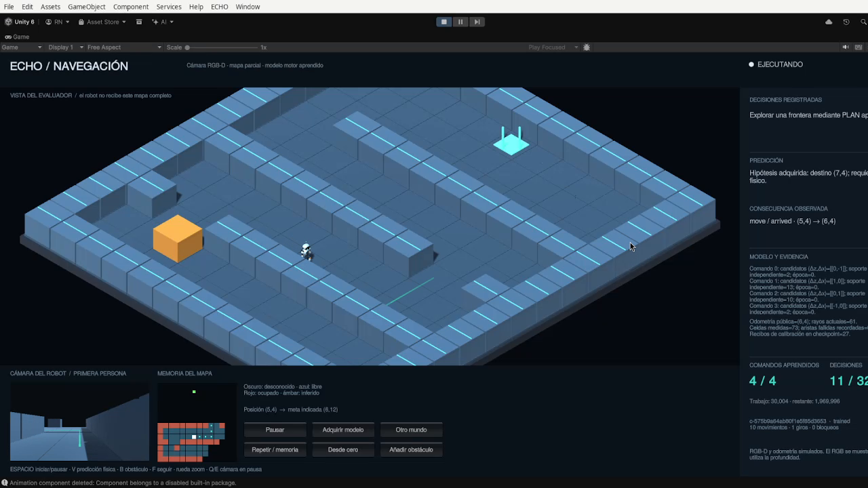Open the Free Aspect ratio dropdown
Viewport: 868px width, 488px height.
[125, 47]
